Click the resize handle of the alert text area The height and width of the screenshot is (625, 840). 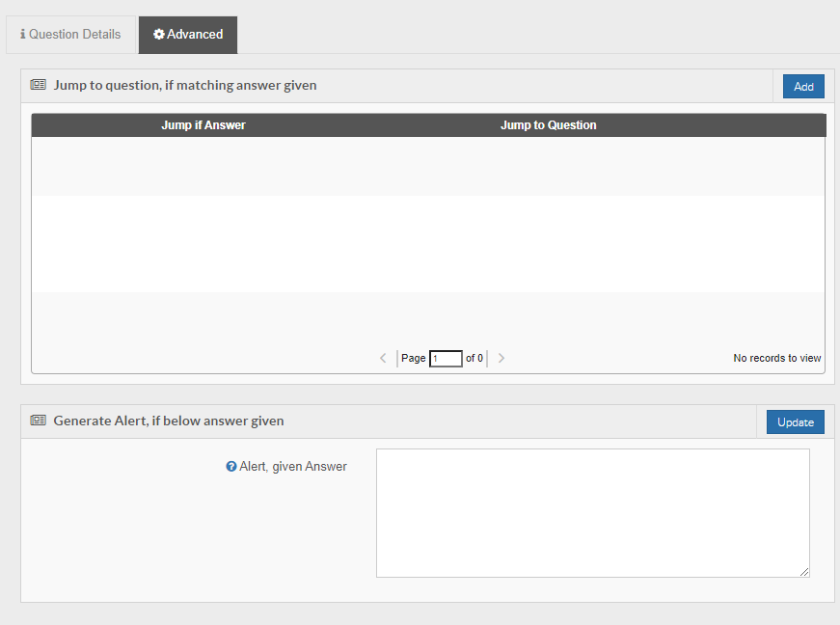[804, 572]
